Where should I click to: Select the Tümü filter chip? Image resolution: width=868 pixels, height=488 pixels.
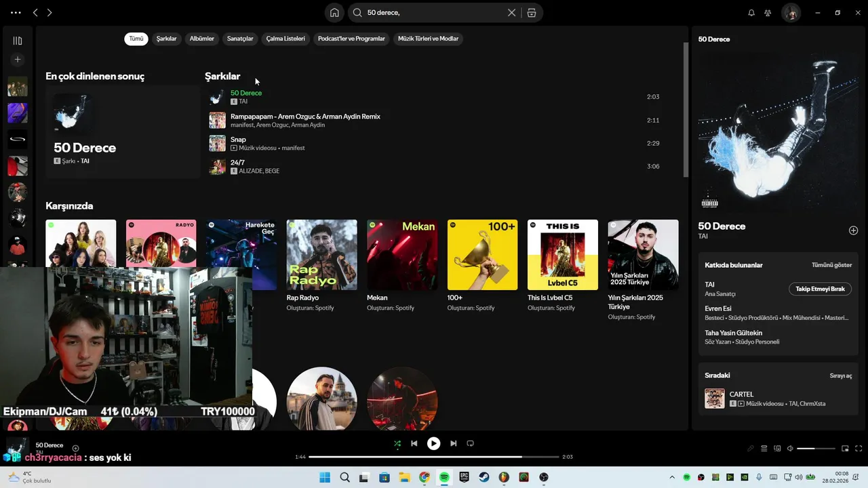pos(136,39)
